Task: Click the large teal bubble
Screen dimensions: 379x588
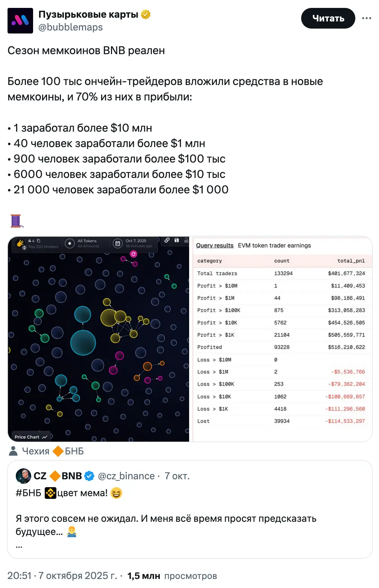Action: [x=83, y=343]
